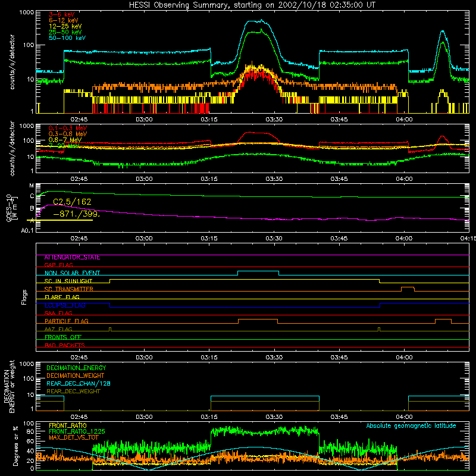The height and width of the screenshot is (476, 476).
Task: Select the '03:00' tick under the MeV panel
Action: [144, 179]
